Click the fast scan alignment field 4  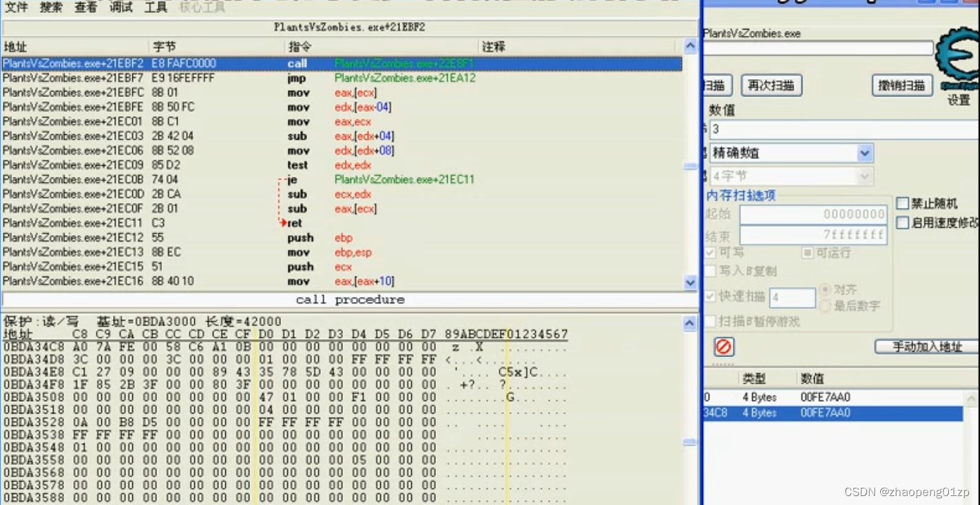click(792, 297)
